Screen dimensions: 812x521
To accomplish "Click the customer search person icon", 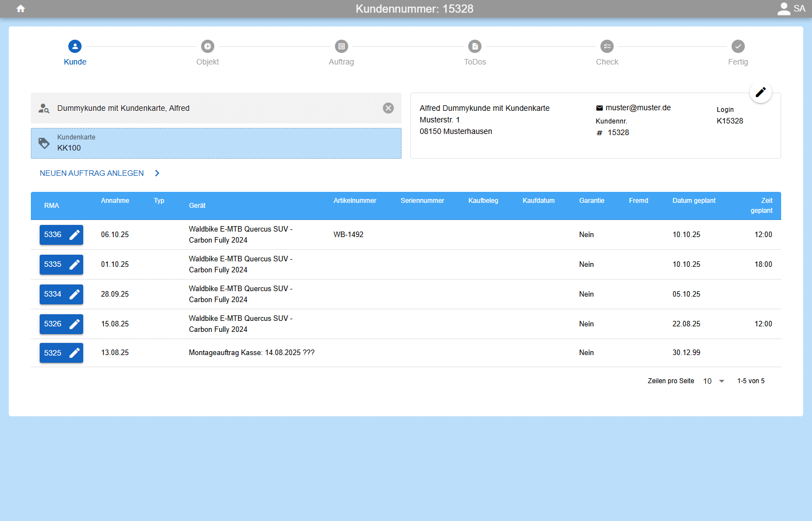I will point(44,108).
